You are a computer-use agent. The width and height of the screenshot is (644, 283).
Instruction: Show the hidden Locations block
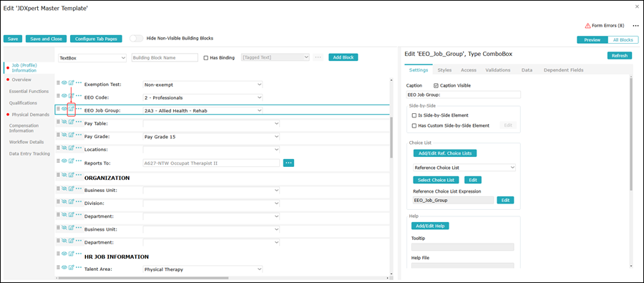(64, 148)
